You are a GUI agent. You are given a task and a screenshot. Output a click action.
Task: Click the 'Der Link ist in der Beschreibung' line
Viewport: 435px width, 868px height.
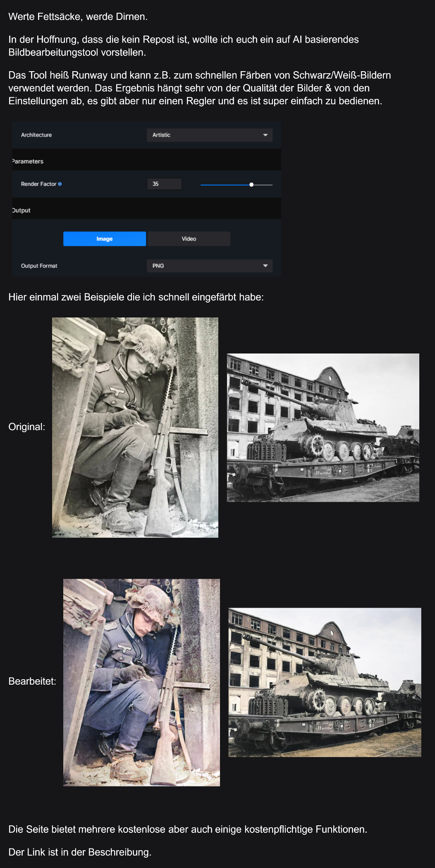tap(80, 852)
